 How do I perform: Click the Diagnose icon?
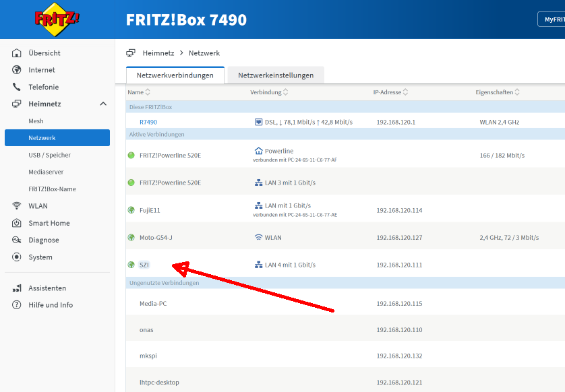click(17, 240)
